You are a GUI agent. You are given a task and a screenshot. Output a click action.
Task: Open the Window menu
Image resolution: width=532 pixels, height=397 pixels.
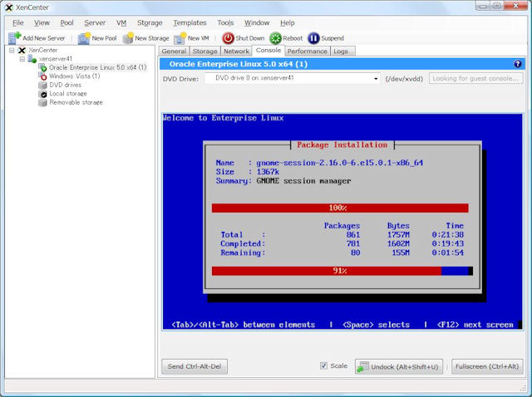[257, 22]
